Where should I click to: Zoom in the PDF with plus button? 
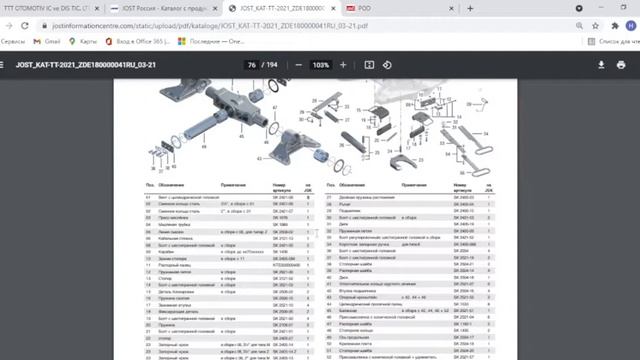pyautogui.click(x=343, y=65)
